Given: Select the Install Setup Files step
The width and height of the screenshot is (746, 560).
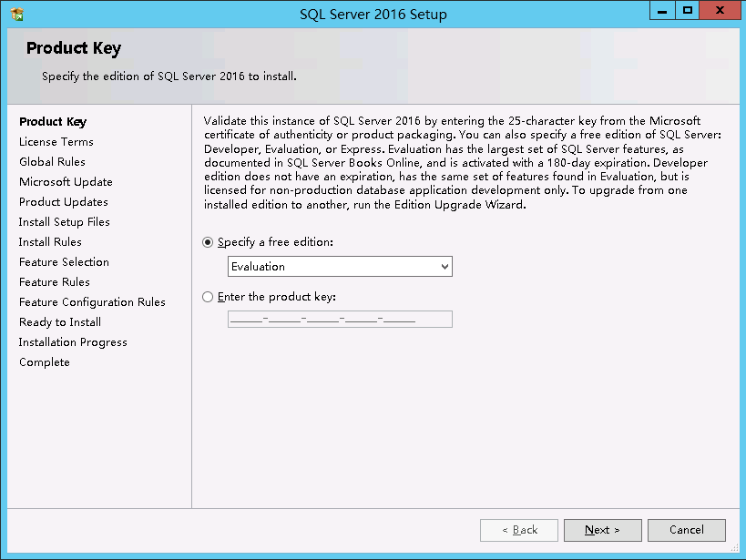Looking at the screenshot, I should [x=65, y=221].
